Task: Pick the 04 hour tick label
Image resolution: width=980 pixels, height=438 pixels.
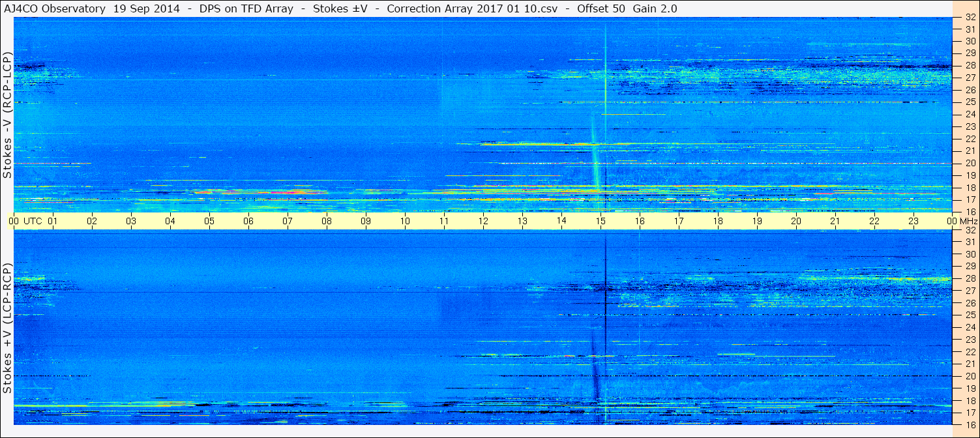Action: [x=170, y=221]
